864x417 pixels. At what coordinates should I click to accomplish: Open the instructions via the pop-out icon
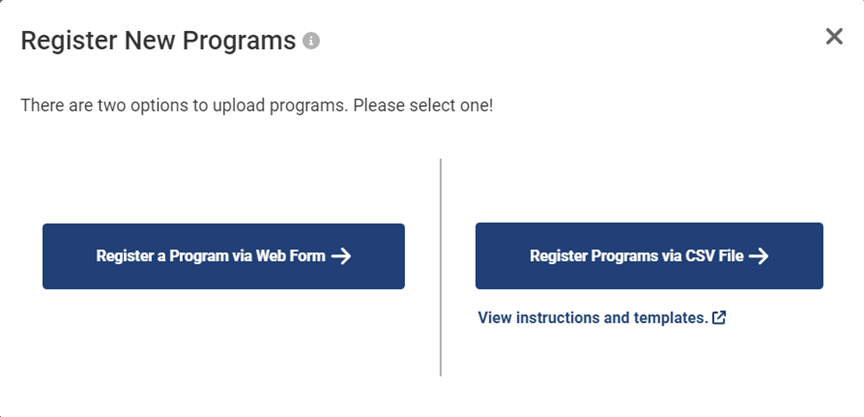(719, 318)
